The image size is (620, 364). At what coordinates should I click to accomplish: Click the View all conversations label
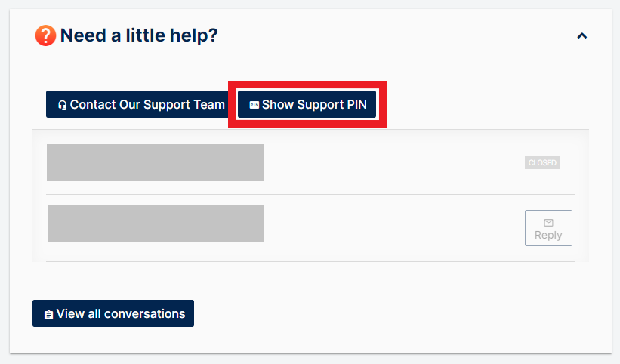121,314
